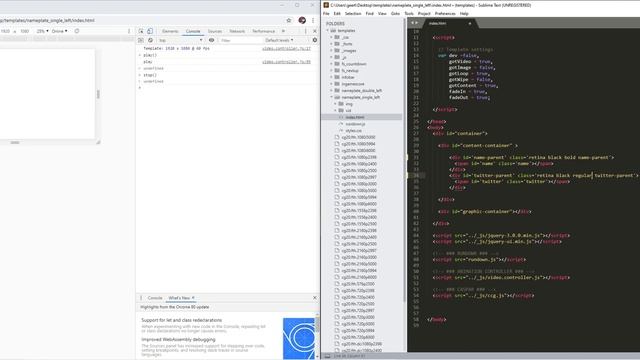Switch to DevTools Network tab
Image resolution: width=640 pixels, height=360 pixels.
pos(237,31)
